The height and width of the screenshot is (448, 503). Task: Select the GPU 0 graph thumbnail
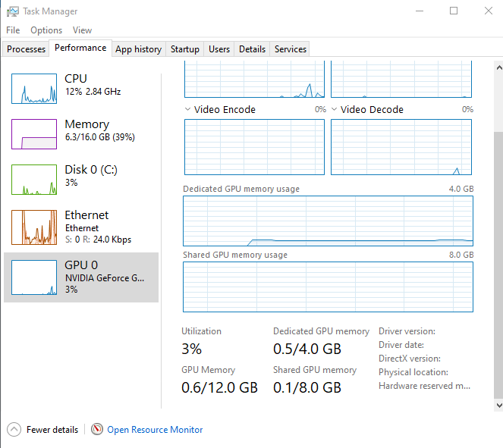(34, 277)
